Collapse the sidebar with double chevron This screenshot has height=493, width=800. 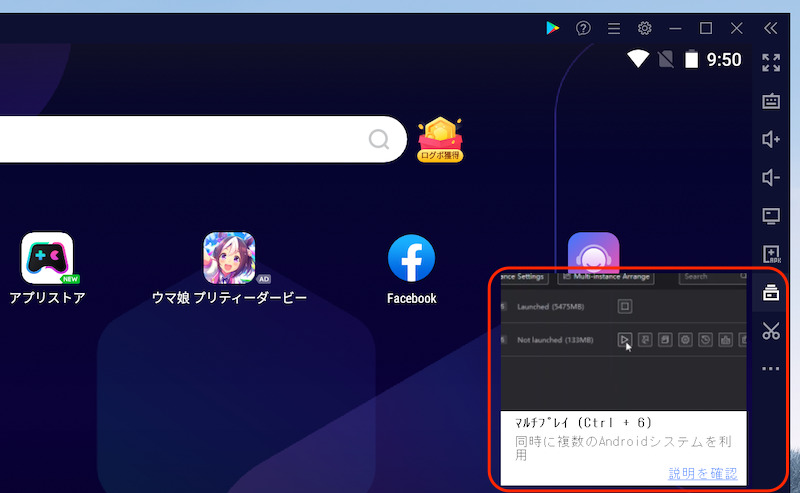770,28
